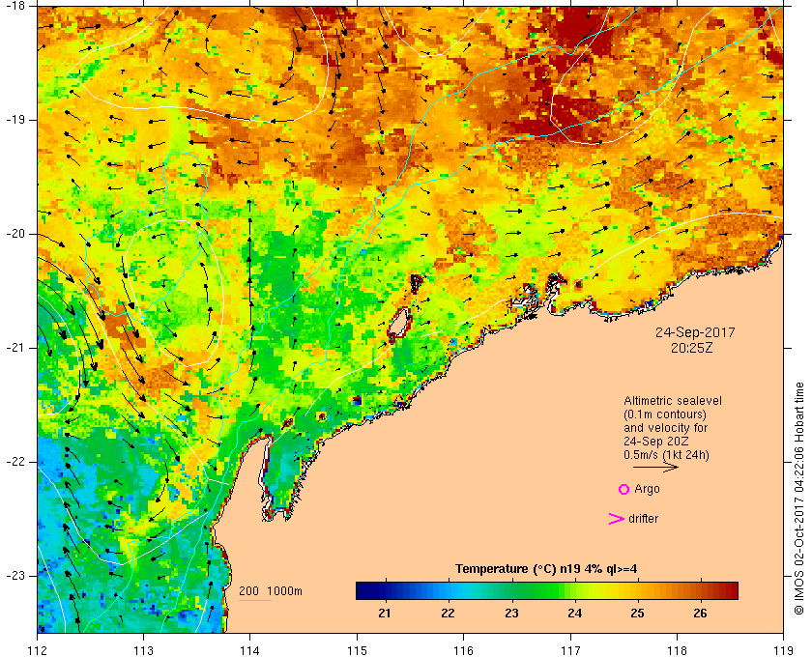The image size is (812, 657).
Task: Click the '24-Sep 20Z' legend line
Action: 656,442
